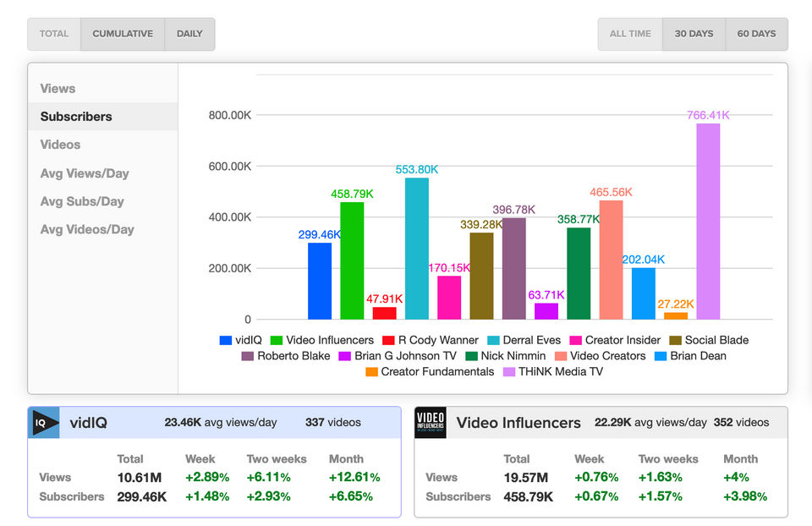Image resolution: width=812 pixels, height=526 pixels.
Task: Switch to the CUMULATIVE view
Action: pyautogui.click(x=123, y=34)
